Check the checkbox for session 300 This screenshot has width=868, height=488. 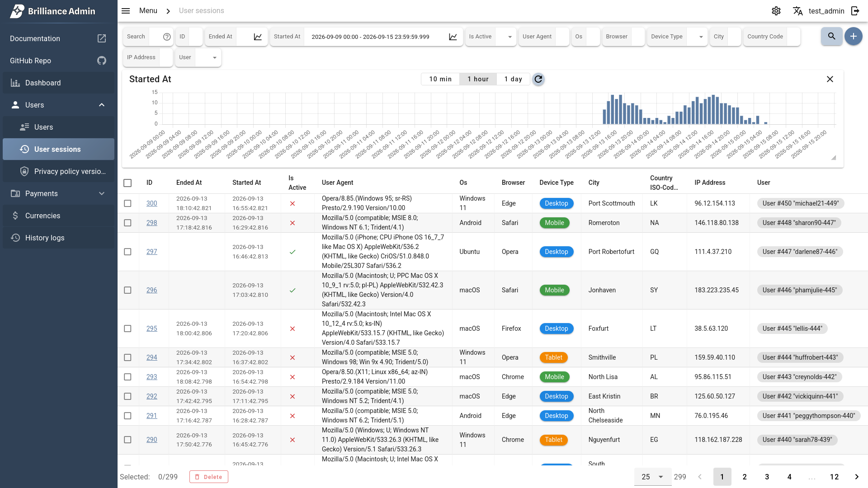pos(127,203)
